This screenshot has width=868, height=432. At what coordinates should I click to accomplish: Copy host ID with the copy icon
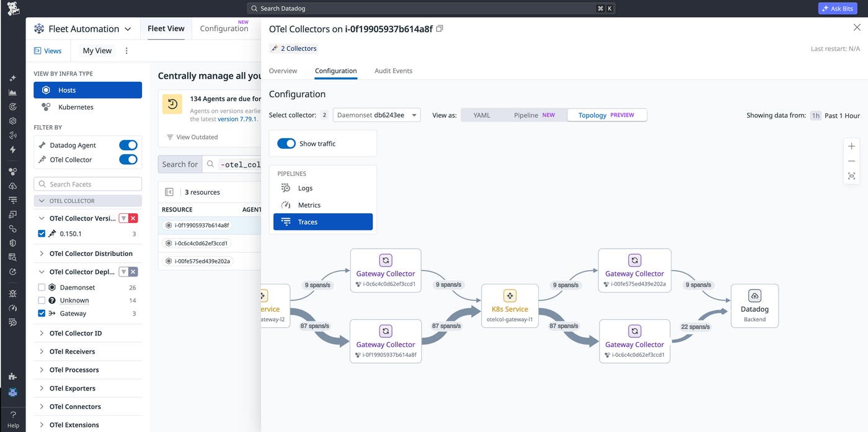click(x=440, y=29)
